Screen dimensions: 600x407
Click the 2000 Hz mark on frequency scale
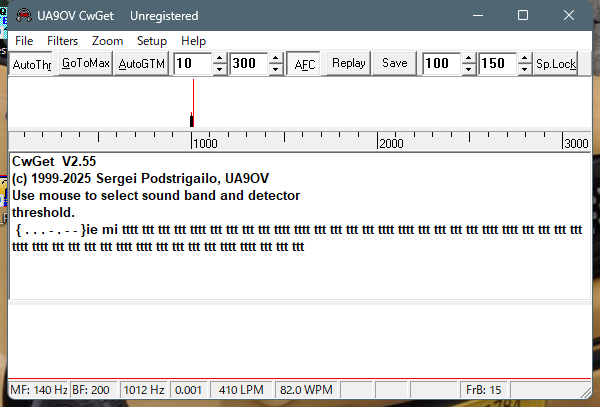378,142
